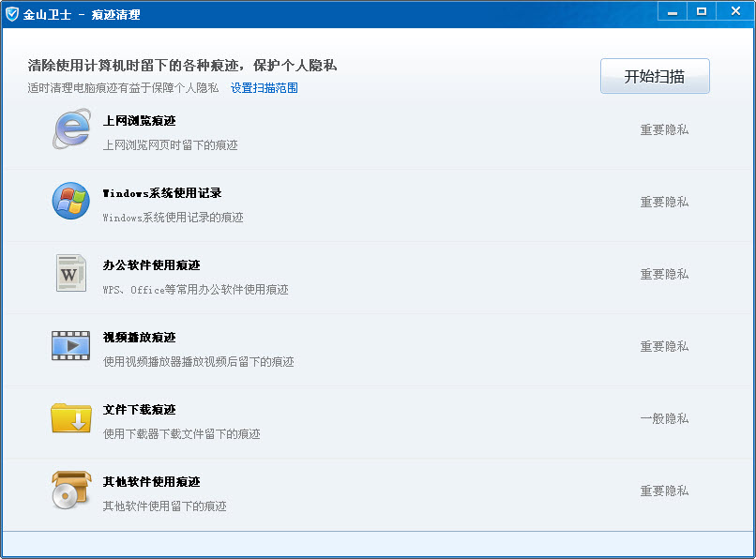Click the Windows logo system records icon
This screenshot has height=559, width=756.
[x=71, y=201]
